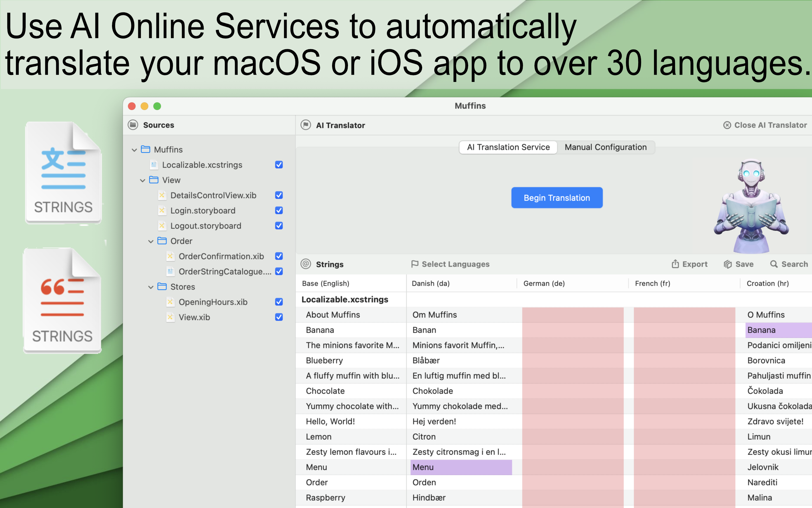Click the French (fr) column header

[x=684, y=283]
